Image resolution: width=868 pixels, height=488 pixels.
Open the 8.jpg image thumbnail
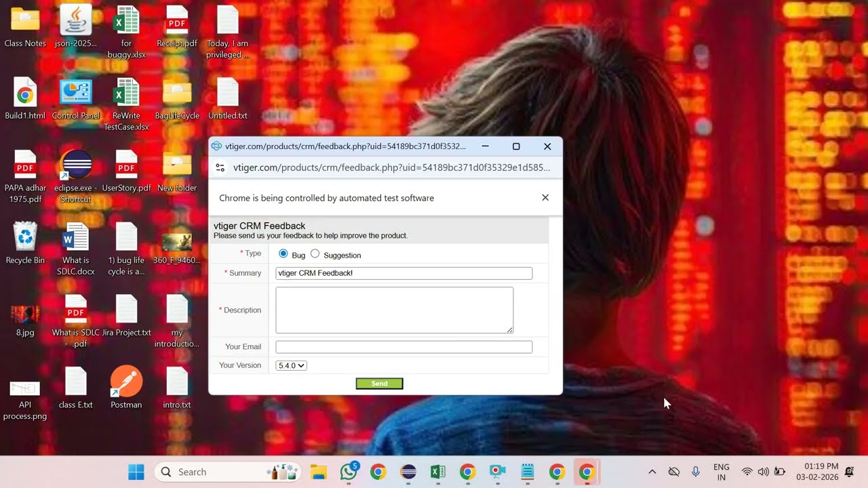tap(25, 314)
